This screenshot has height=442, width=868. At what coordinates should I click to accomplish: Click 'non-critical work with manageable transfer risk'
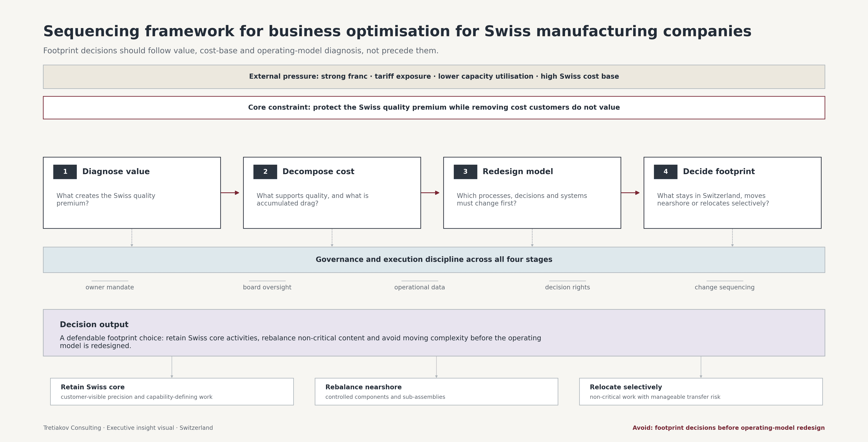655,397
